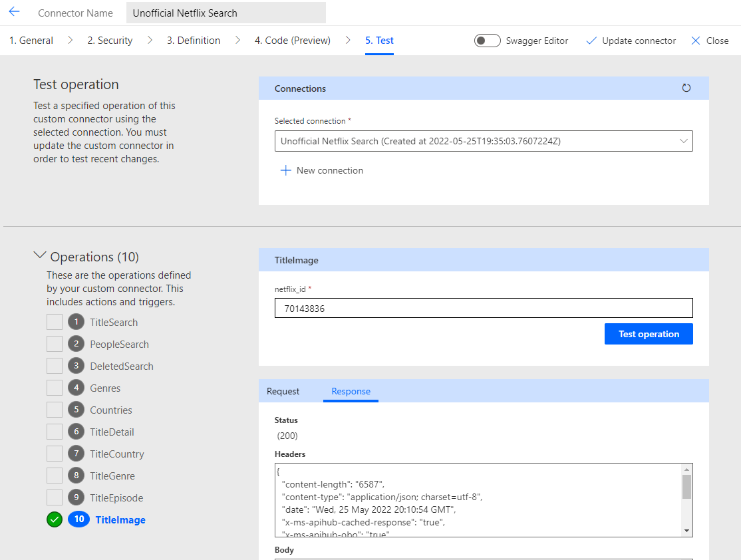Check the TitleGenre checkbox

pos(55,476)
